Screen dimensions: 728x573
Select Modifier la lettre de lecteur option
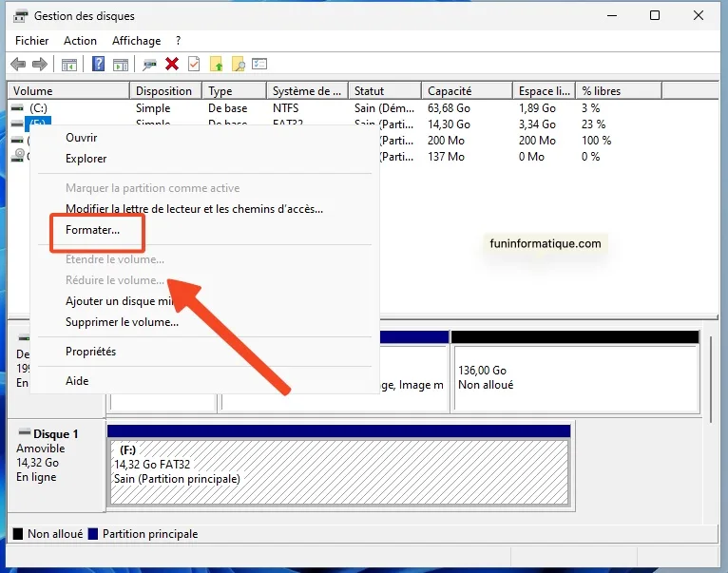click(204, 209)
